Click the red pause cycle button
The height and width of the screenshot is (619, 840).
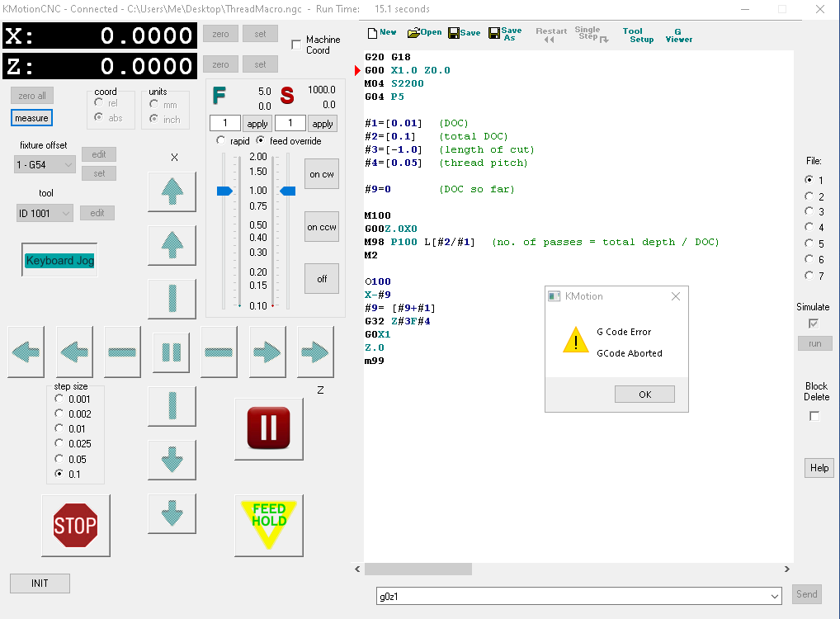pos(268,428)
